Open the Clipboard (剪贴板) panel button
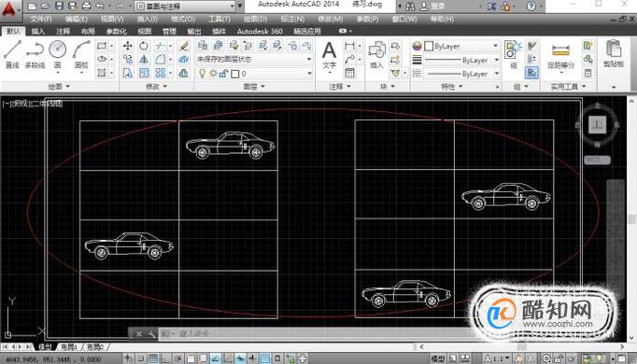This screenshot has height=364, width=637. (x=614, y=53)
